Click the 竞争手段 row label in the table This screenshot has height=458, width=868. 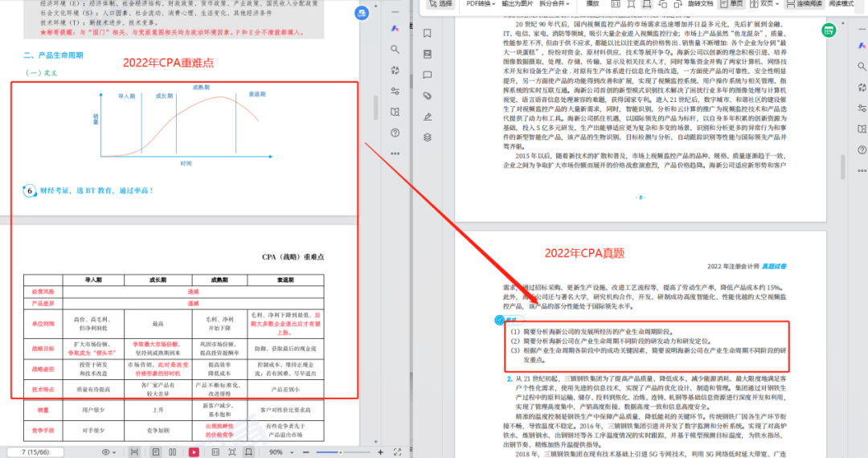pos(43,431)
